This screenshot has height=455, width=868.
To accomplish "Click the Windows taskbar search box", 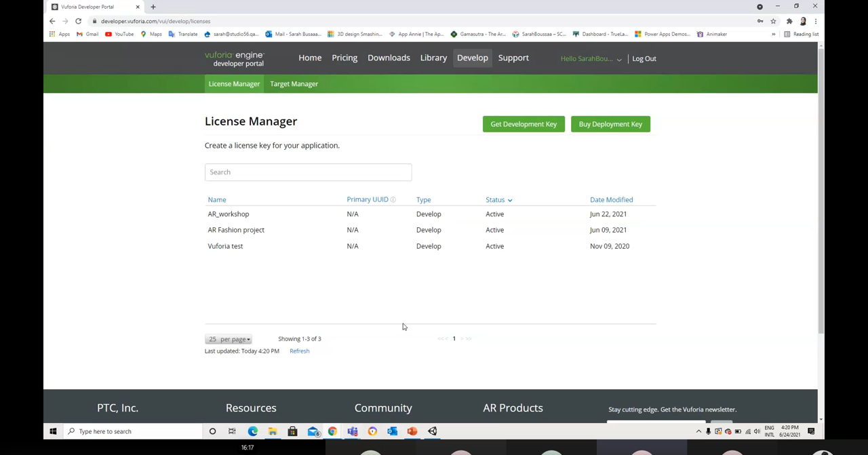I will tap(132, 431).
